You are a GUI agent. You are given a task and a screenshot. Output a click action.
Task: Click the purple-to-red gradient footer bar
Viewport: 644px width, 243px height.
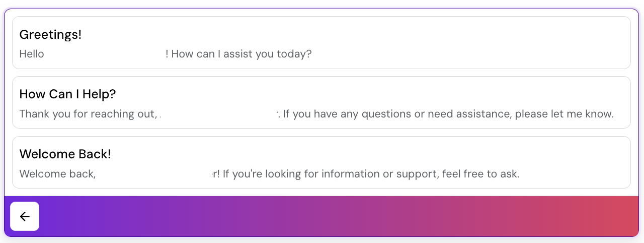pos(321,216)
